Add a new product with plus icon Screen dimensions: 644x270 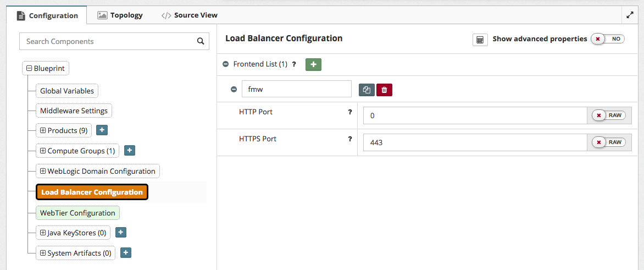click(102, 130)
